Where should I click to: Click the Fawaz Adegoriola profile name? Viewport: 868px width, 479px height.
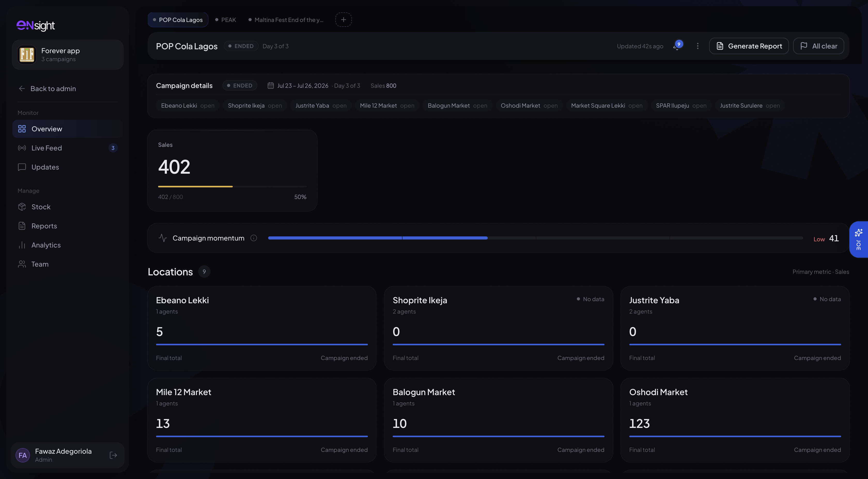click(63, 451)
